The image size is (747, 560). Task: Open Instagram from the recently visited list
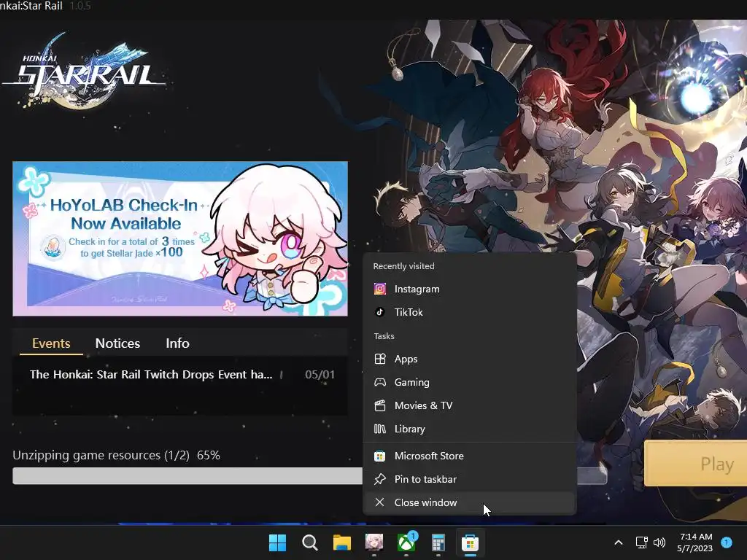[x=469, y=289]
